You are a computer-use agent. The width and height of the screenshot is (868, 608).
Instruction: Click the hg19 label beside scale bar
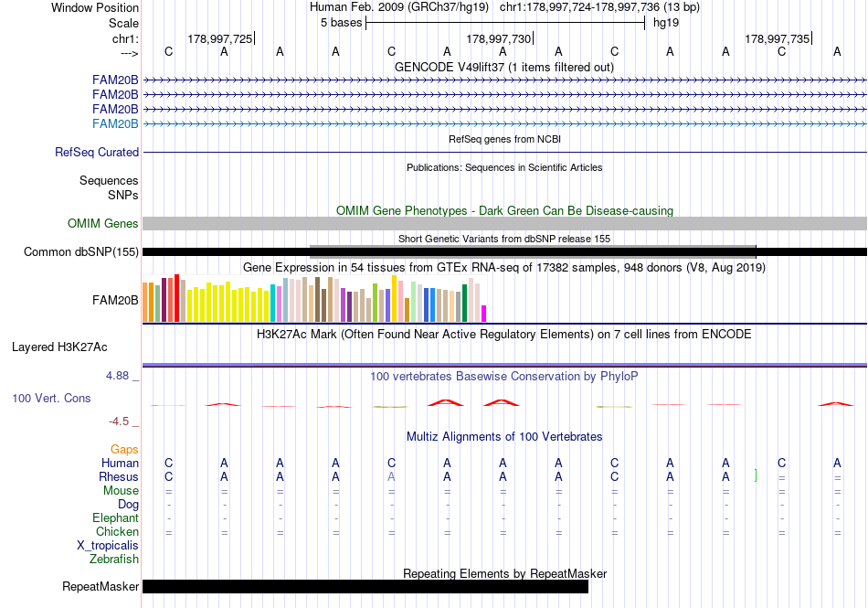pos(666,23)
